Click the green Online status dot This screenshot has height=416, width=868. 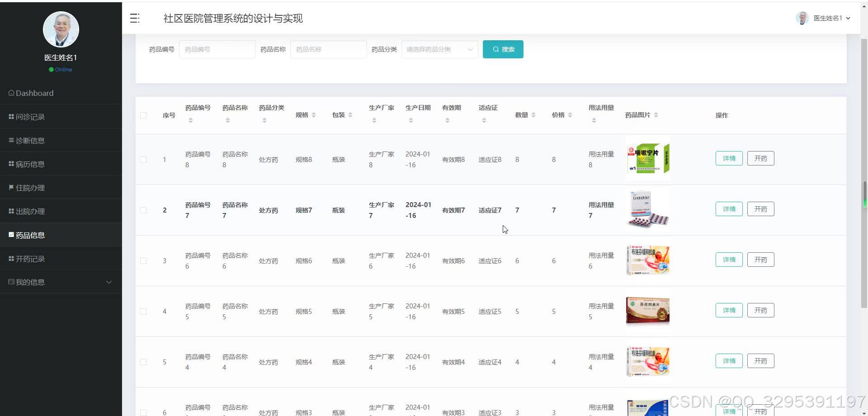point(51,69)
